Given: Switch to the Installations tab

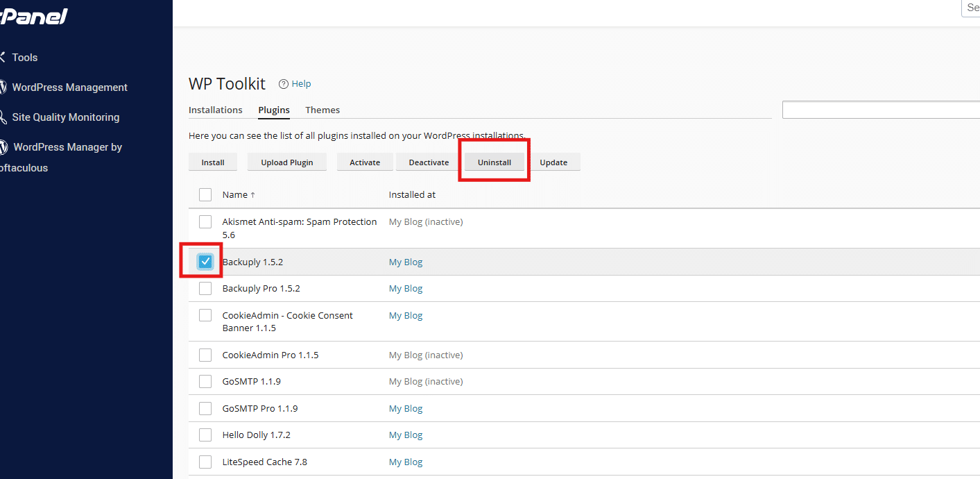Looking at the screenshot, I should point(215,110).
